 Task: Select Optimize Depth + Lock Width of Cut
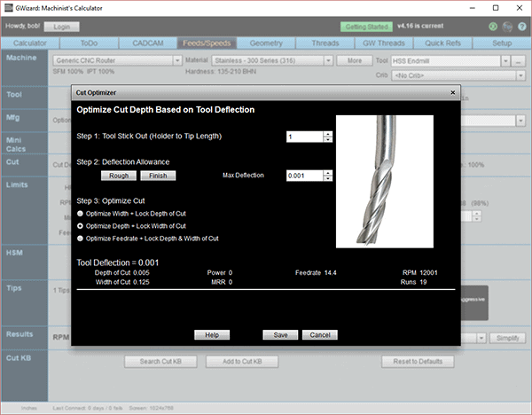80,226
